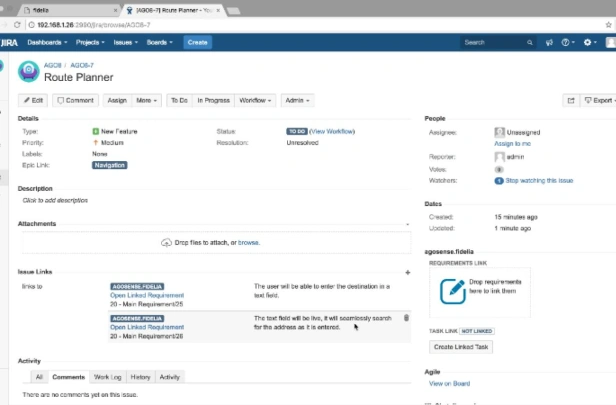This screenshot has width=616, height=405.
Task: Reload the page with the refresh icon
Action: point(17,25)
